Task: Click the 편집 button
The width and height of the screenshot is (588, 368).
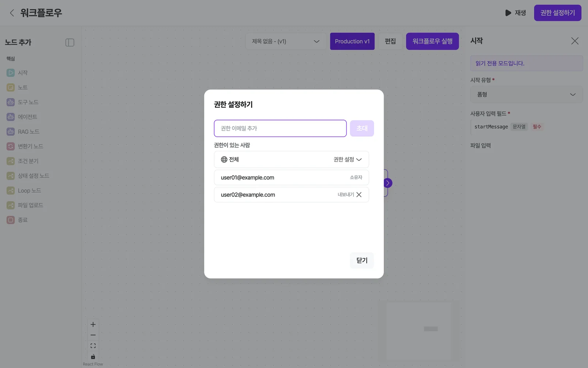Action: (390, 41)
